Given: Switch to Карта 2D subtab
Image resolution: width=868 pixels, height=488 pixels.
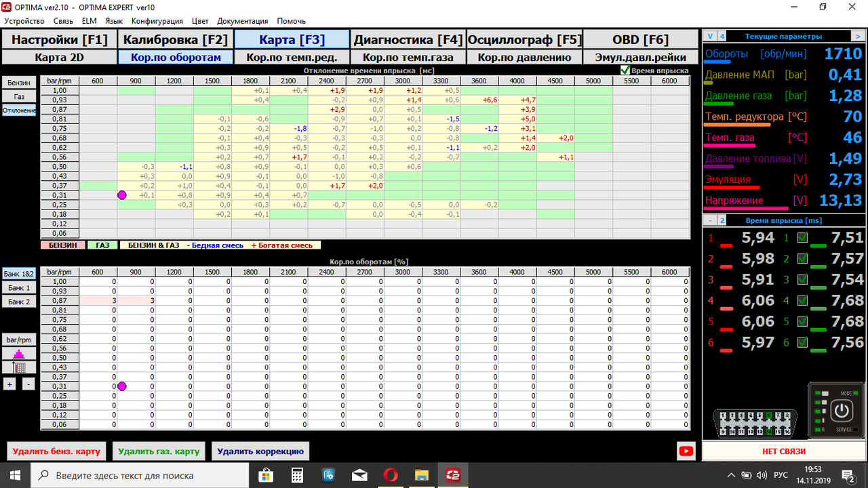Looking at the screenshot, I should (59, 58).
